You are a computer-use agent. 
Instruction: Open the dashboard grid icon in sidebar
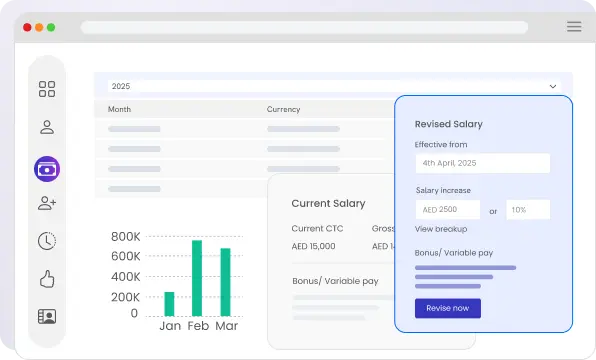tap(47, 89)
